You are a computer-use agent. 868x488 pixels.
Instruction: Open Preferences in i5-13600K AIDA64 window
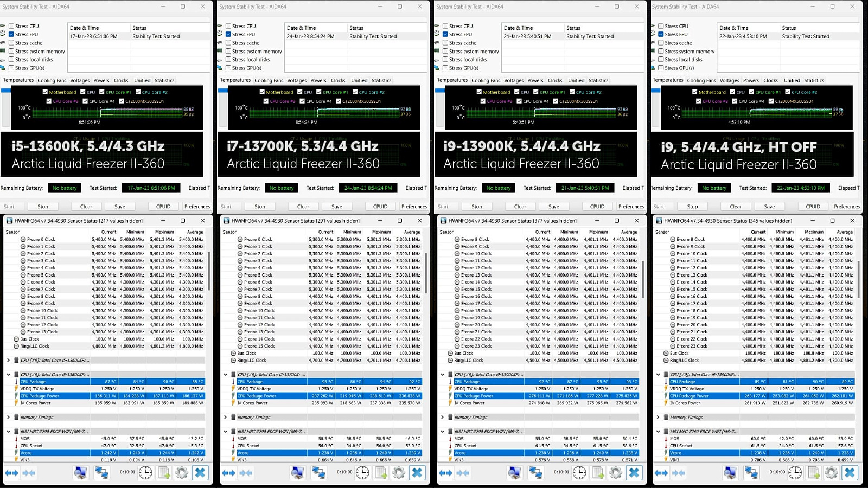(197, 207)
